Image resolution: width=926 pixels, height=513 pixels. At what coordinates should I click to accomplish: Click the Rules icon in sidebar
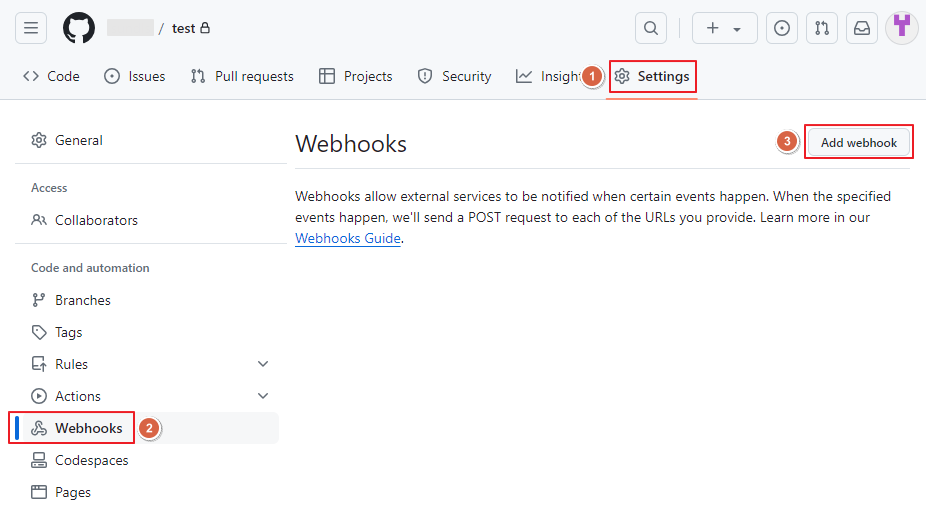coord(39,364)
